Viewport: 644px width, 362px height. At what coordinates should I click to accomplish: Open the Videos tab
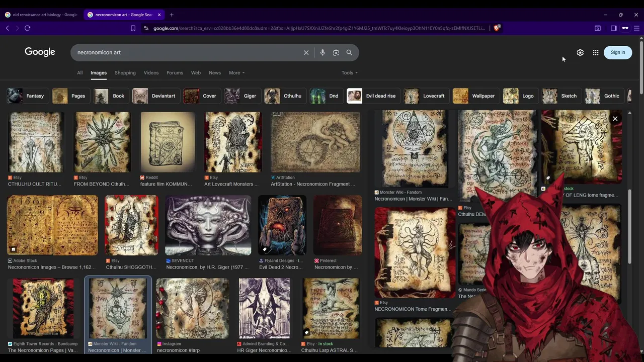click(151, 73)
